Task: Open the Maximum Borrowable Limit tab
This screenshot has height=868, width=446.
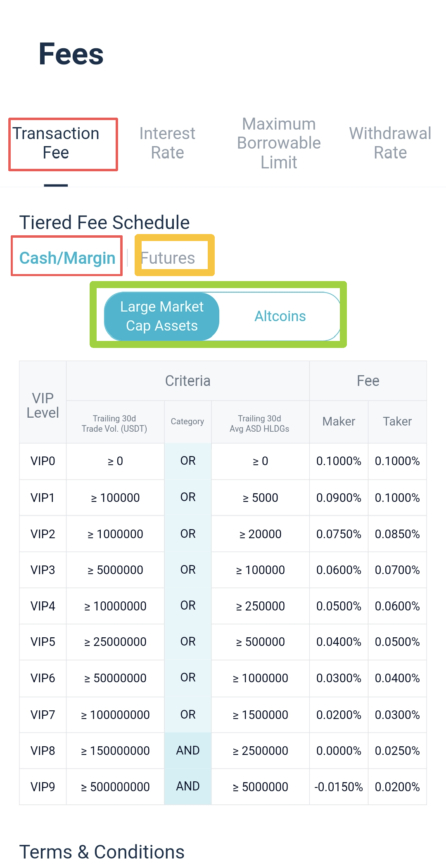Action: tap(279, 143)
